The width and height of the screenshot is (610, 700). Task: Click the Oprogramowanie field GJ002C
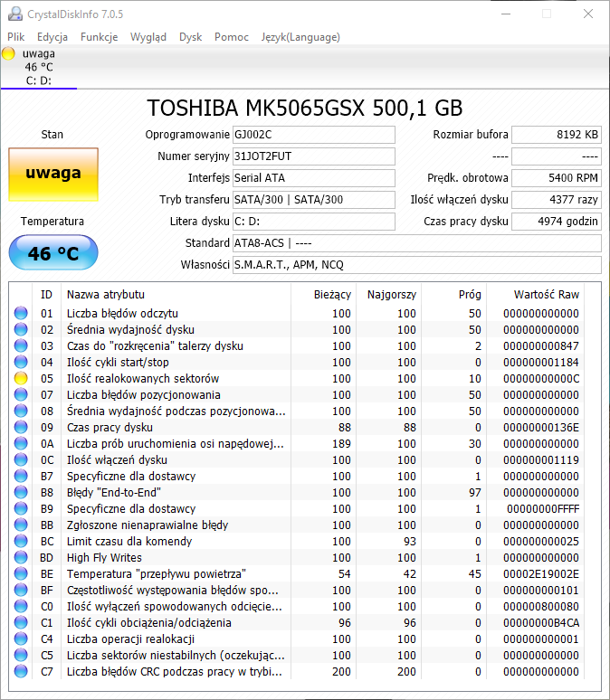click(x=314, y=135)
